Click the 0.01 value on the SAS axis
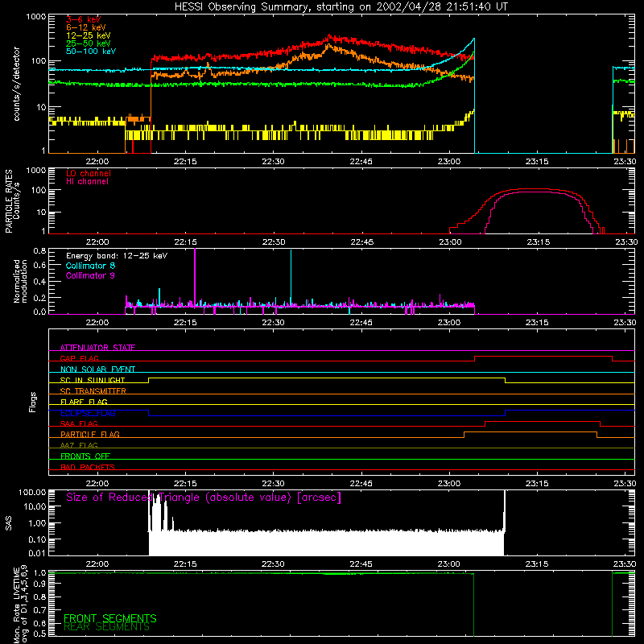 (37, 553)
